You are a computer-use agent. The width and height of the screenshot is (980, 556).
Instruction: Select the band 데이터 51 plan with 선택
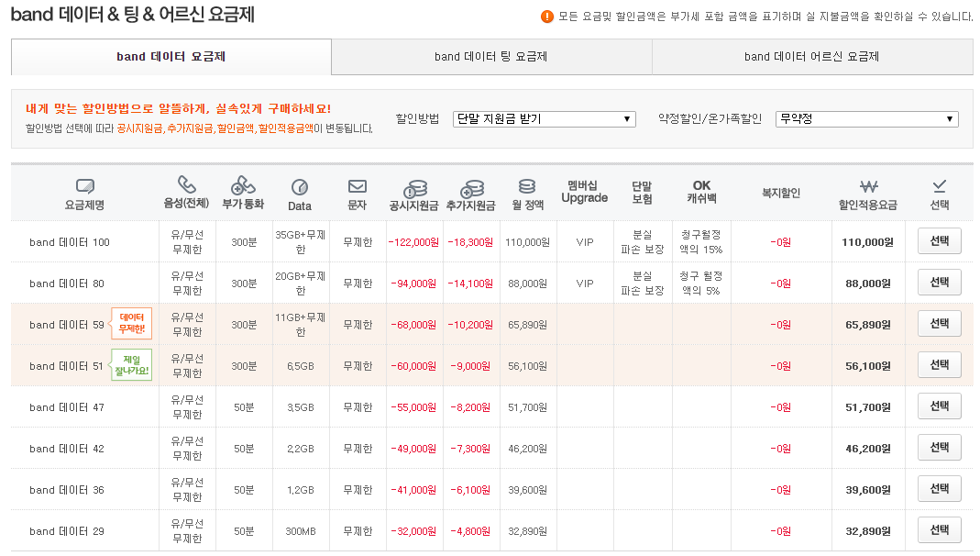(x=938, y=364)
